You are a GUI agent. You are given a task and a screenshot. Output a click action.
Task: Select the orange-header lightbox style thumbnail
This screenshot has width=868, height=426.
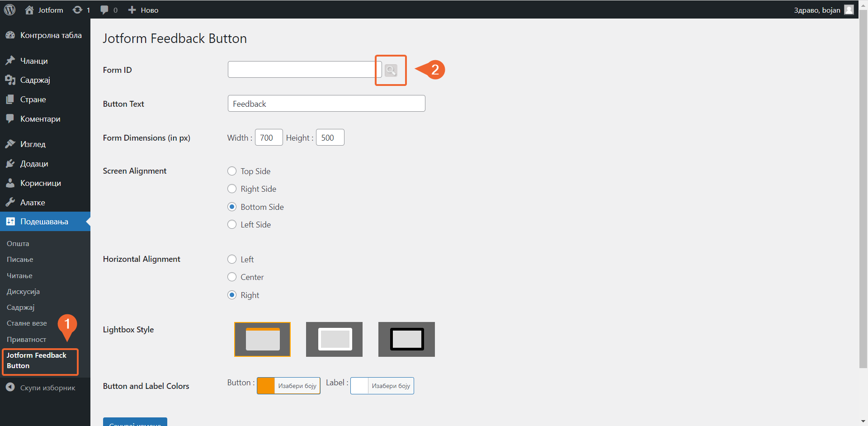(262, 339)
